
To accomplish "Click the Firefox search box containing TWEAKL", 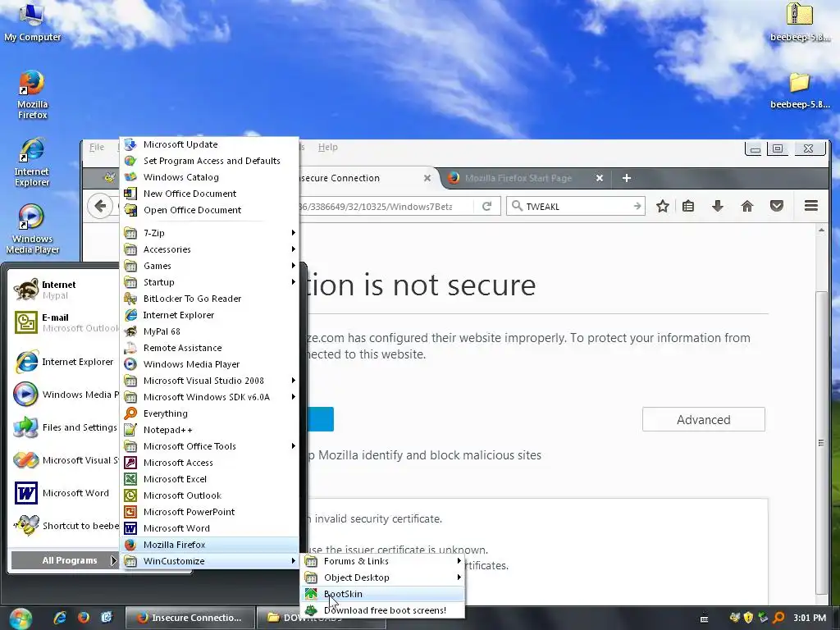I will click(577, 206).
